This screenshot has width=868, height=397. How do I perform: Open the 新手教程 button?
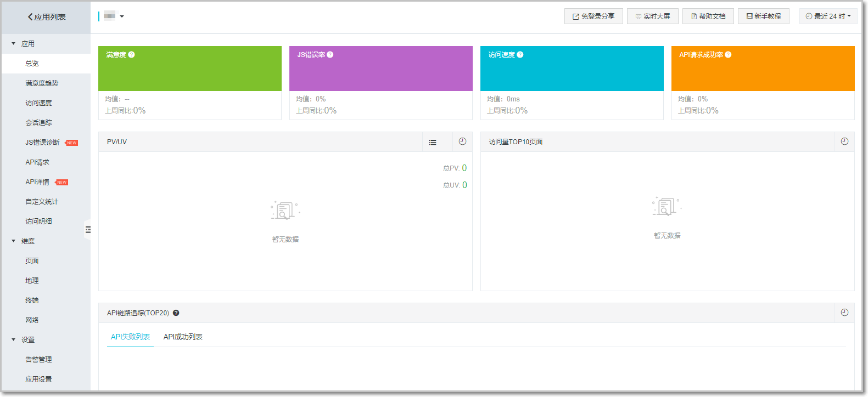tap(764, 16)
